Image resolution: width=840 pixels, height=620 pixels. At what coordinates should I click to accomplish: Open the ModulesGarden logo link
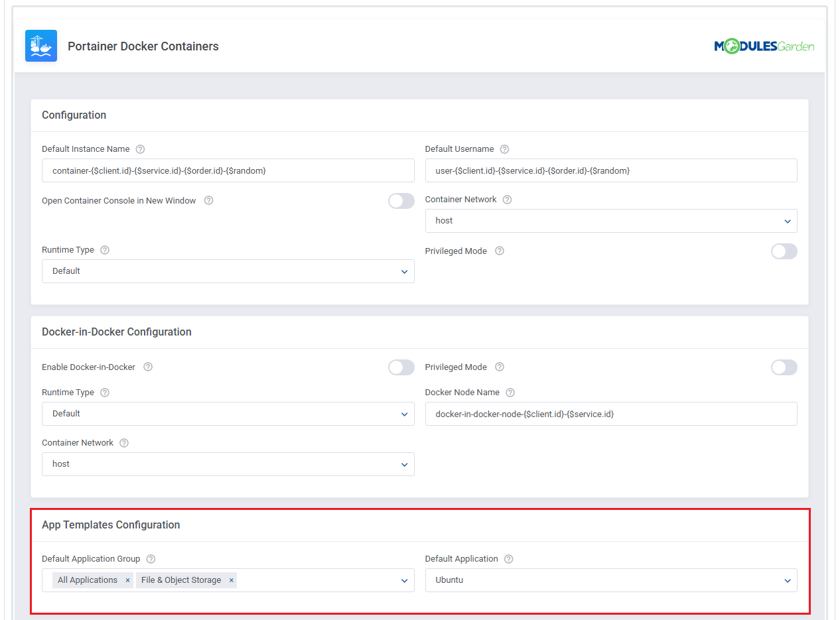pyautogui.click(x=764, y=46)
